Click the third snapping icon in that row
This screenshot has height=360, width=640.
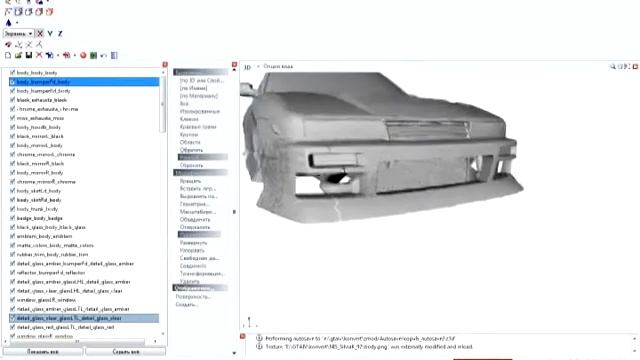point(29,44)
